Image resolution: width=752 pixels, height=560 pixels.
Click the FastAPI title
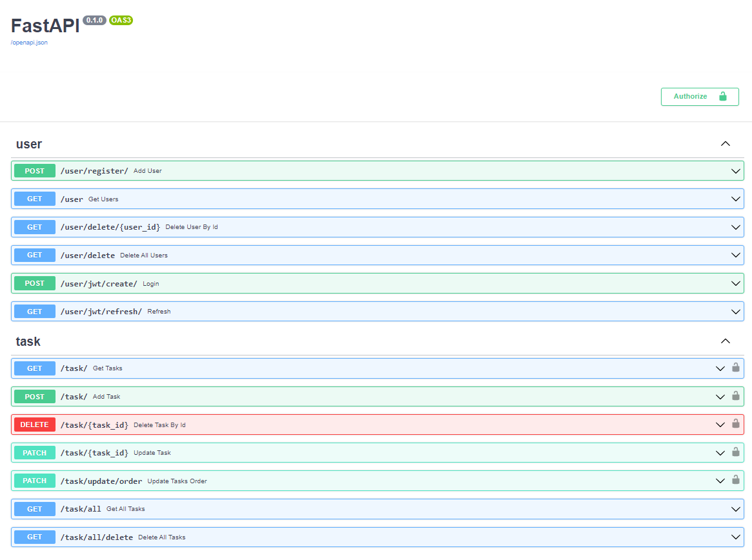tap(45, 26)
